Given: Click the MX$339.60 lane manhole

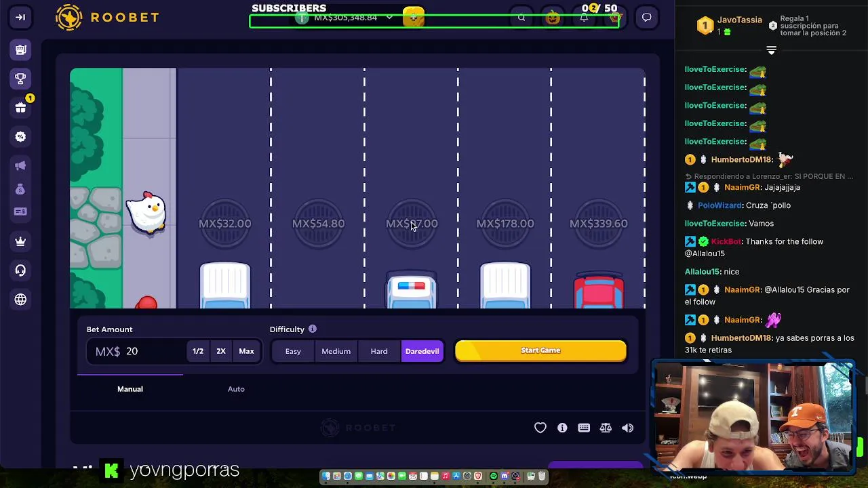Looking at the screenshot, I should pos(599,223).
